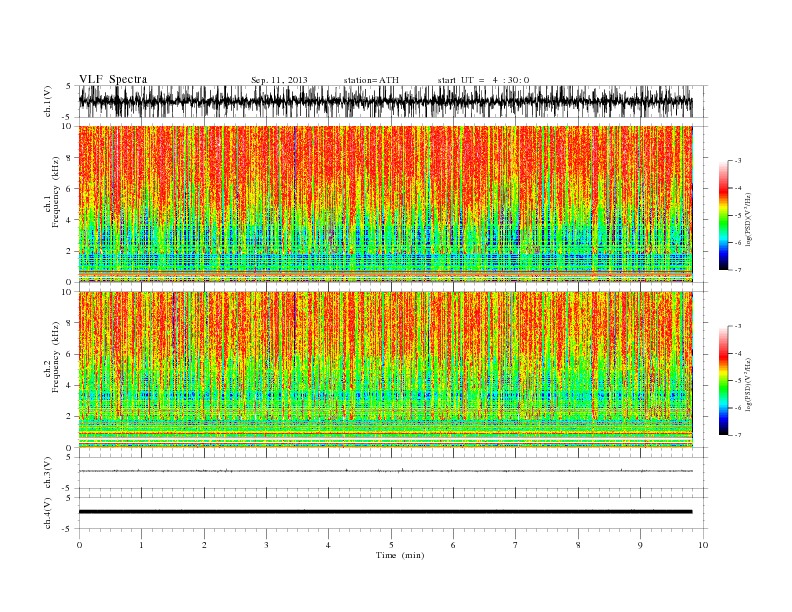Click the ch.2 "Frequency (kHz)" axis label
The image size is (792, 612).
pos(55,357)
